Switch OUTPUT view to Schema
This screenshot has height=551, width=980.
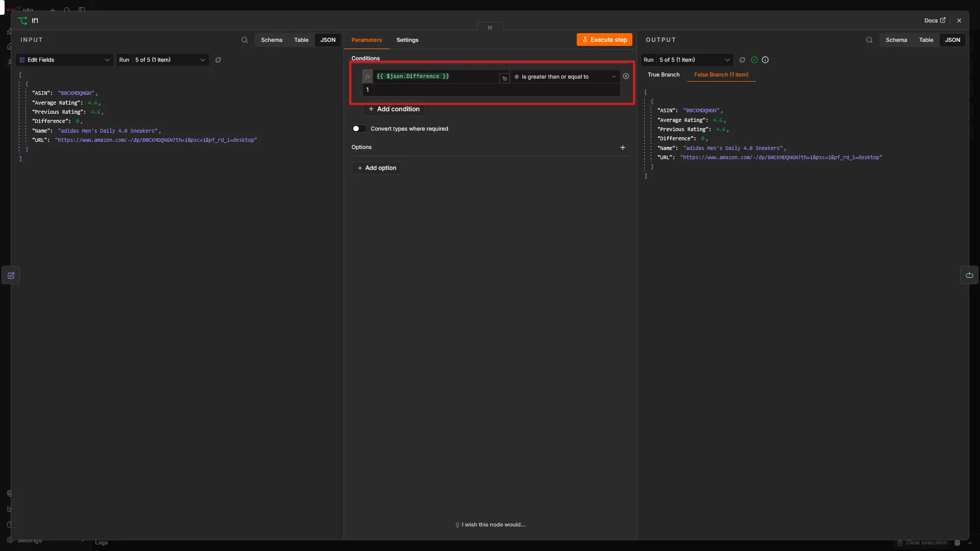click(896, 40)
